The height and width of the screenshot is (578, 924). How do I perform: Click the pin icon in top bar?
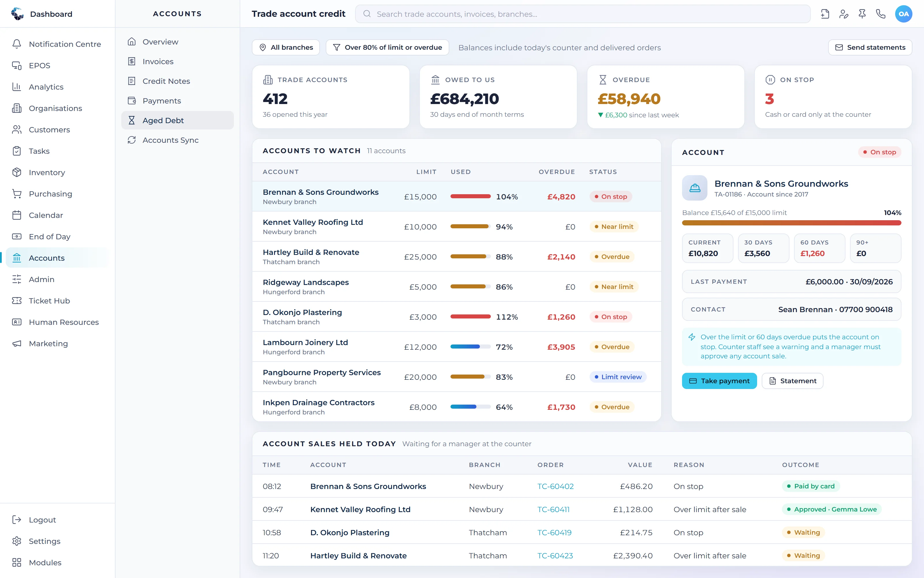click(862, 14)
